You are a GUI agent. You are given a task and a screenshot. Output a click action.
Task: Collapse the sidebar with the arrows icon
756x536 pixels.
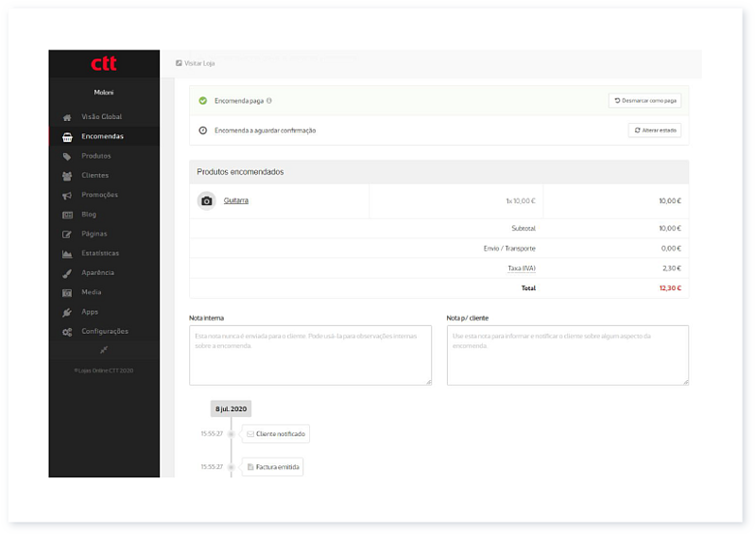tap(104, 350)
